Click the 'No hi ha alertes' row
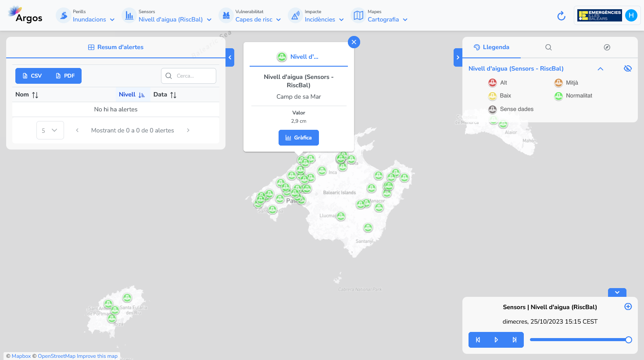Image resolution: width=644 pixels, height=360 pixels. 116,109
